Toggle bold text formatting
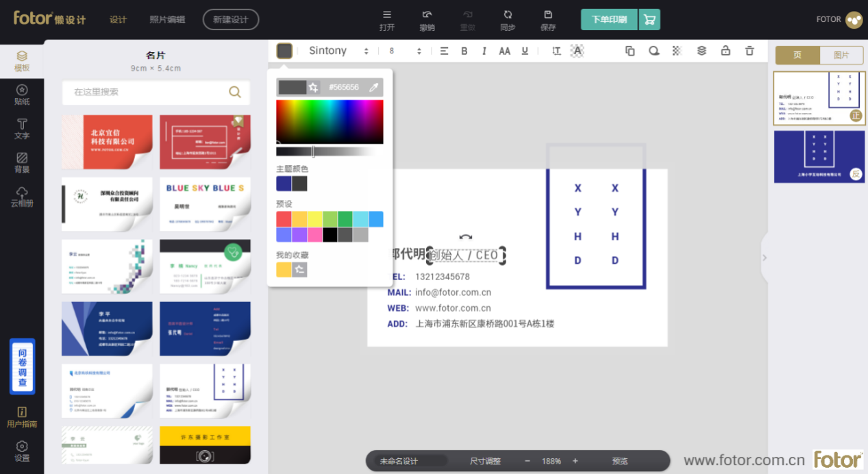 tap(464, 51)
